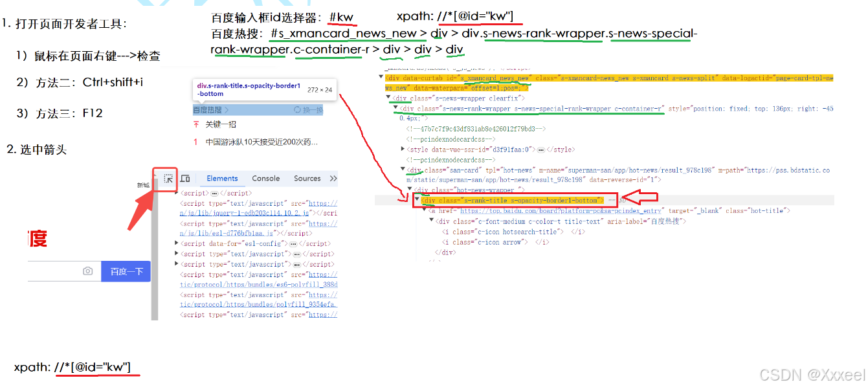Open the polyfill_9354efa bundle src link
This screenshot has width=868, height=389.
(x=259, y=305)
